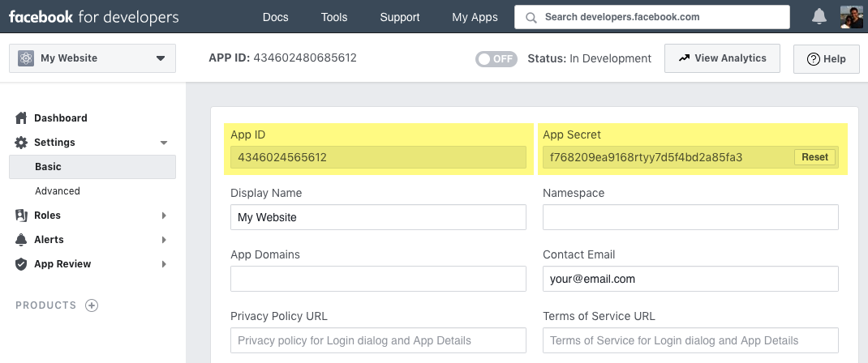Click the Namespace input field
The height and width of the screenshot is (363, 868).
pos(691,217)
